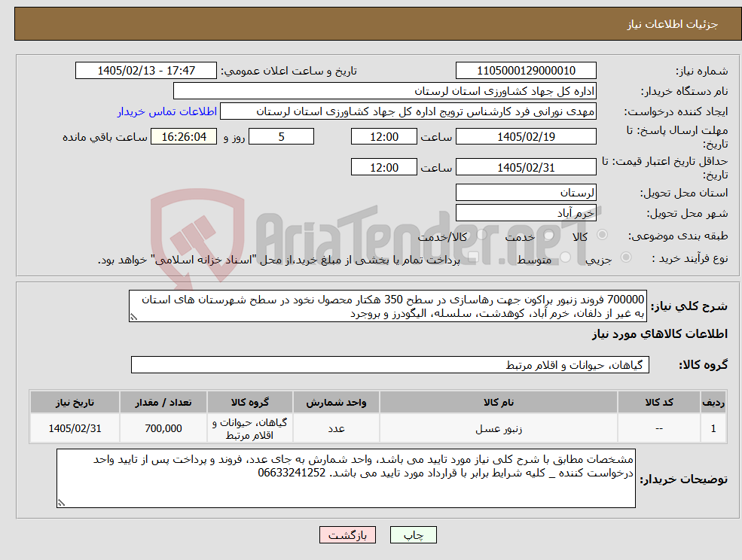
Task: Click the اطلاعات کالاهای مورد نیاز section heading
Action: (659, 334)
